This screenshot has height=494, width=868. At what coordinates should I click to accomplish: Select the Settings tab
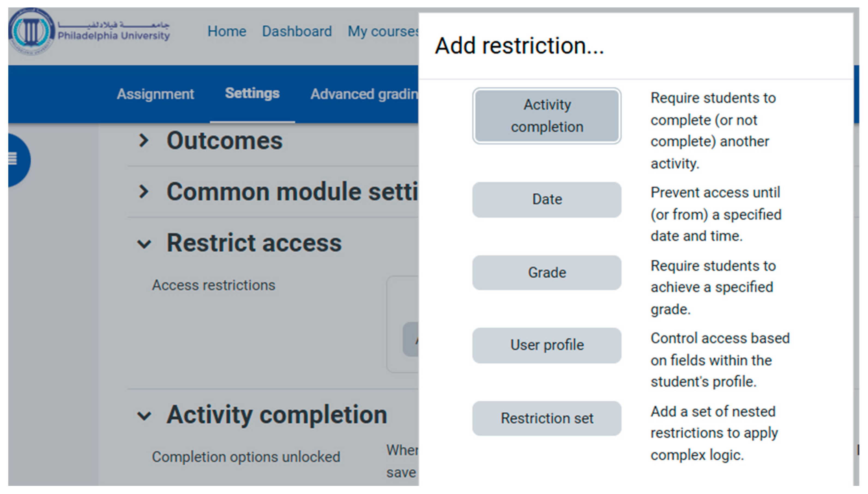(x=252, y=93)
